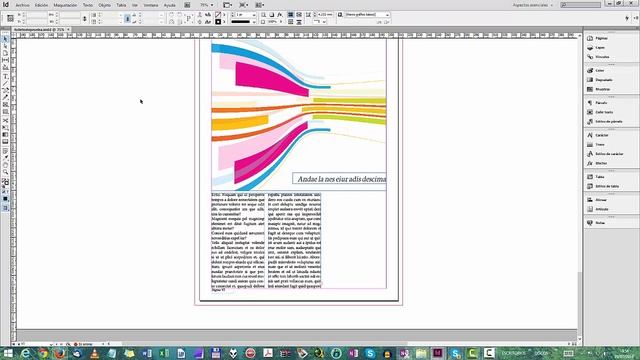This screenshot has width=640, height=360.
Task: Select the Scissors tool
Action: pyautogui.click(x=5, y=120)
